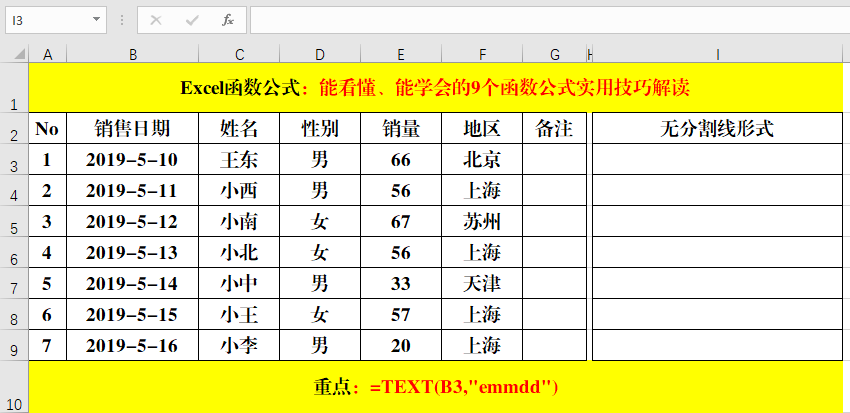This screenshot has height=413, width=850.
Task: Click the region cell '天津'
Action: (x=482, y=283)
